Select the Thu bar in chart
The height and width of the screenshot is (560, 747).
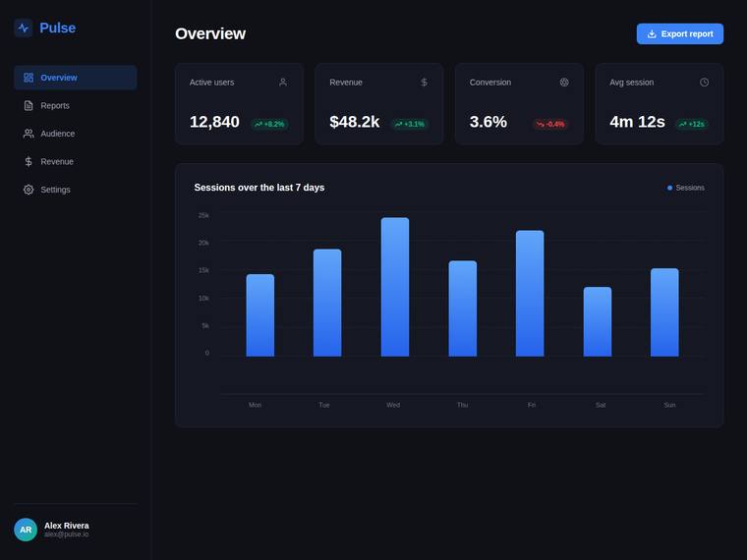point(463,308)
